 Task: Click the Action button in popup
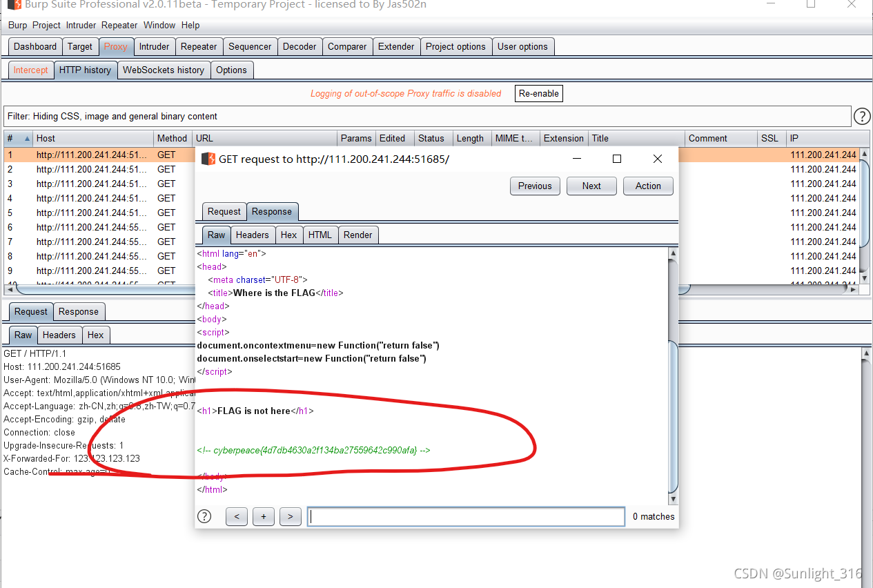pos(648,186)
